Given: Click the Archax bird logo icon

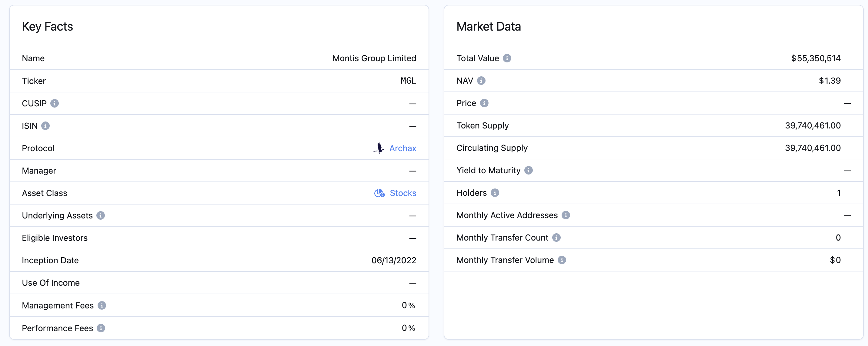Looking at the screenshot, I should [x=379, y=148].
